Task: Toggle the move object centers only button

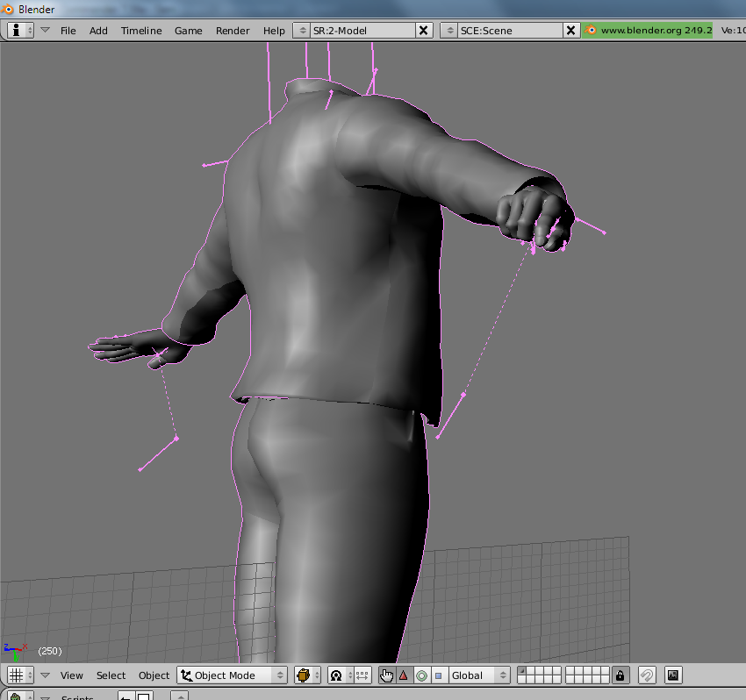Action: (362, 675)
